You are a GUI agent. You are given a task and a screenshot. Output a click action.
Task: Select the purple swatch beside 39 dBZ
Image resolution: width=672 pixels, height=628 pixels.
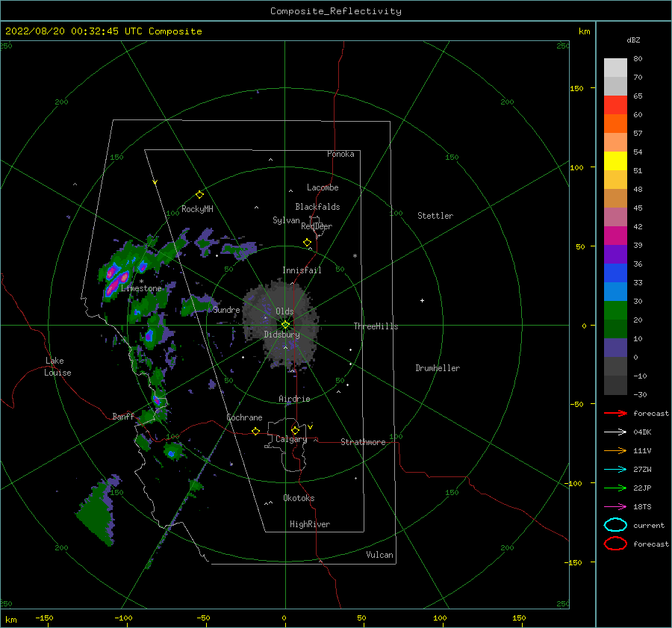[615, 254]
